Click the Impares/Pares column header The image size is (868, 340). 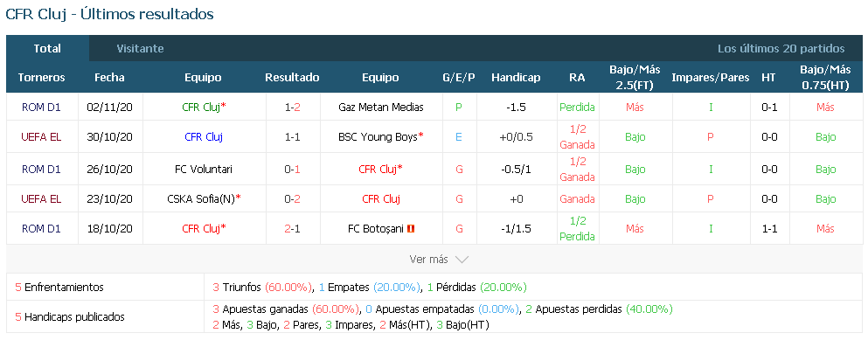click(x=711, y=78)
